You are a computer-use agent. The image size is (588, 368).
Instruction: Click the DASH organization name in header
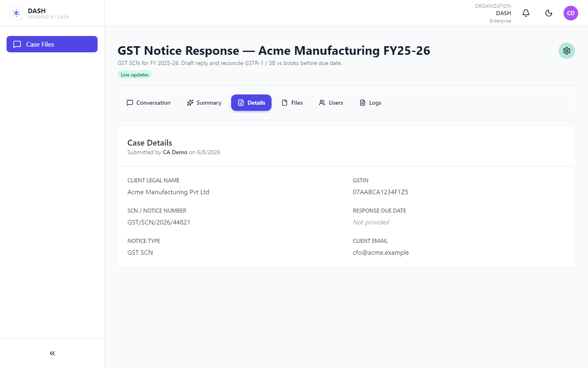click(503, 13)
